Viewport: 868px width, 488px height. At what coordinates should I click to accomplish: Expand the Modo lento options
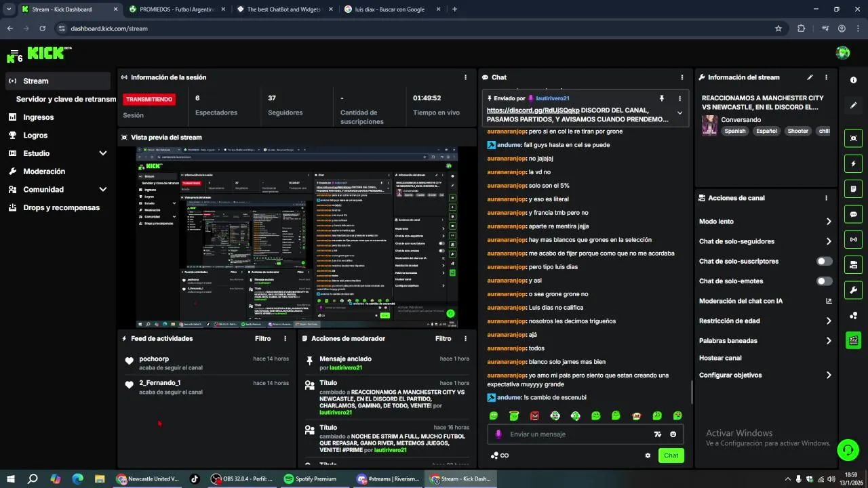[829, 222]
